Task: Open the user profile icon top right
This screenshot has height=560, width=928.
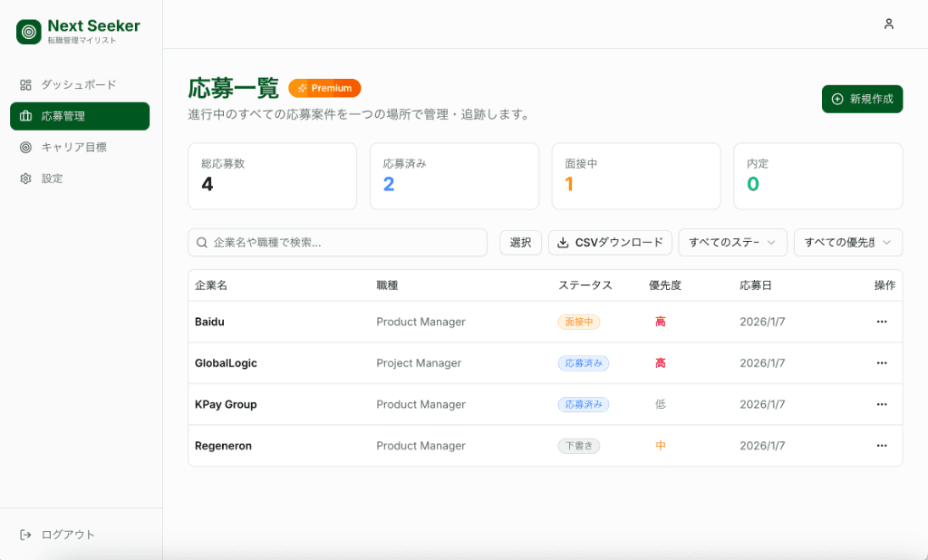Action: pyautogui.click(x=889, y=24)
